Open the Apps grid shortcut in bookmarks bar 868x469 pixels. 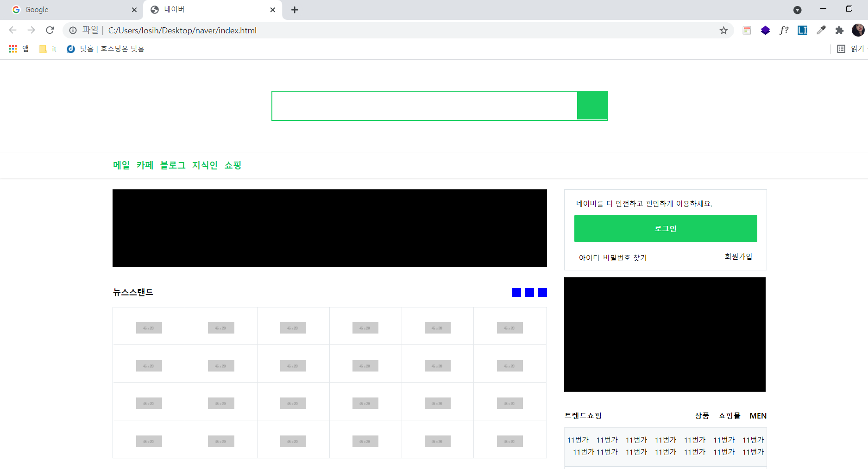pos(19,49)
